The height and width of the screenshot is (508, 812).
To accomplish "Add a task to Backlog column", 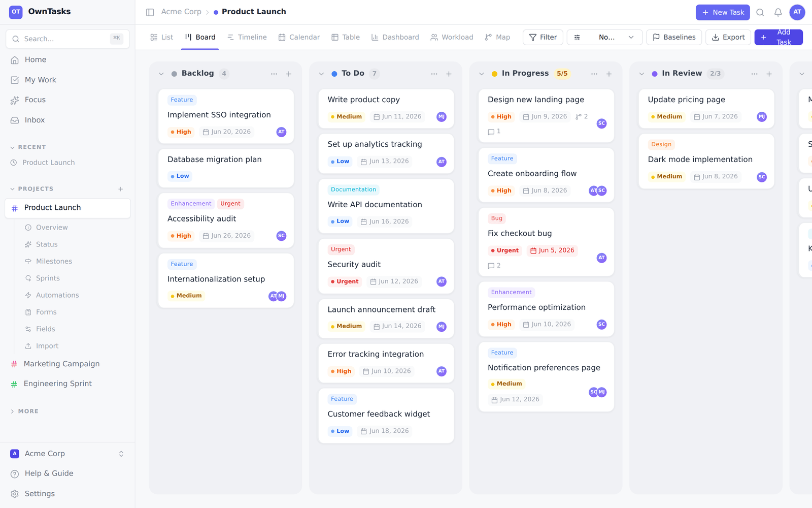I will pos(289,74).
